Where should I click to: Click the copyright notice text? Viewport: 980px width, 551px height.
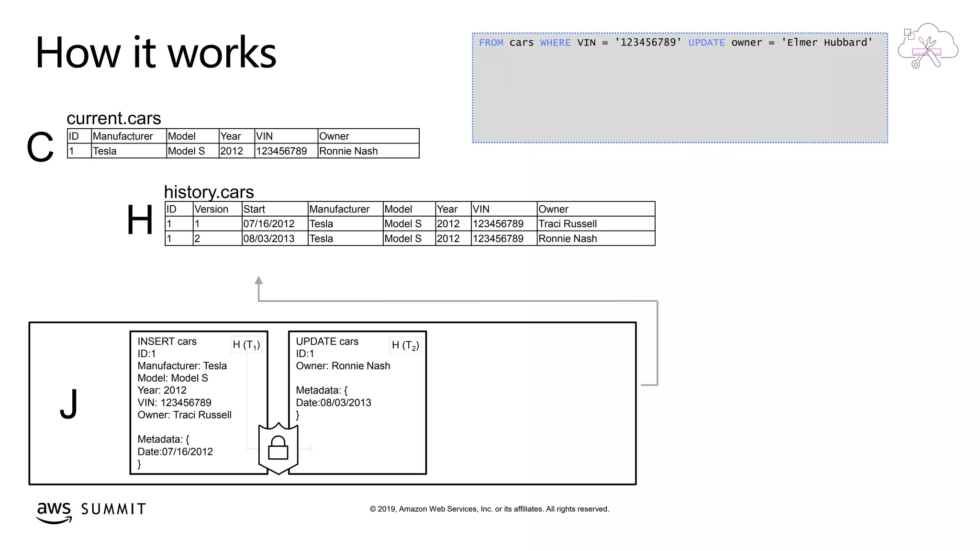coord(489,509)
